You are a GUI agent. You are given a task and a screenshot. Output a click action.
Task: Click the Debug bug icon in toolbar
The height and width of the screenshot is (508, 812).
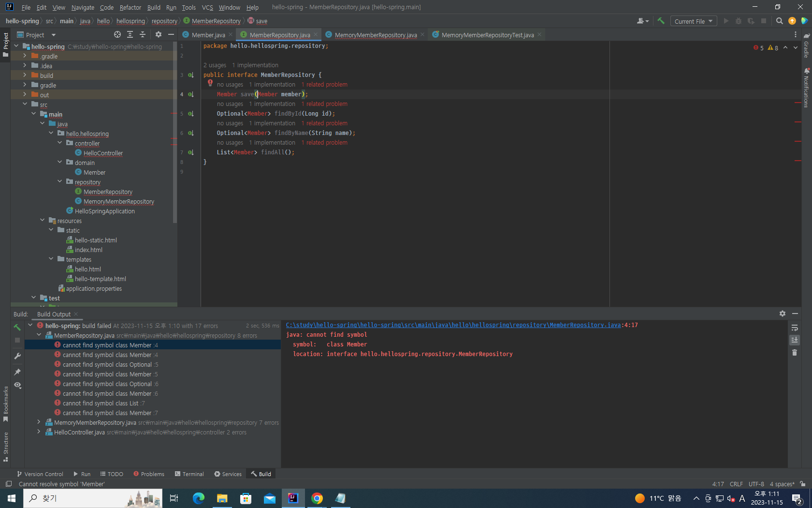point(738,21)
